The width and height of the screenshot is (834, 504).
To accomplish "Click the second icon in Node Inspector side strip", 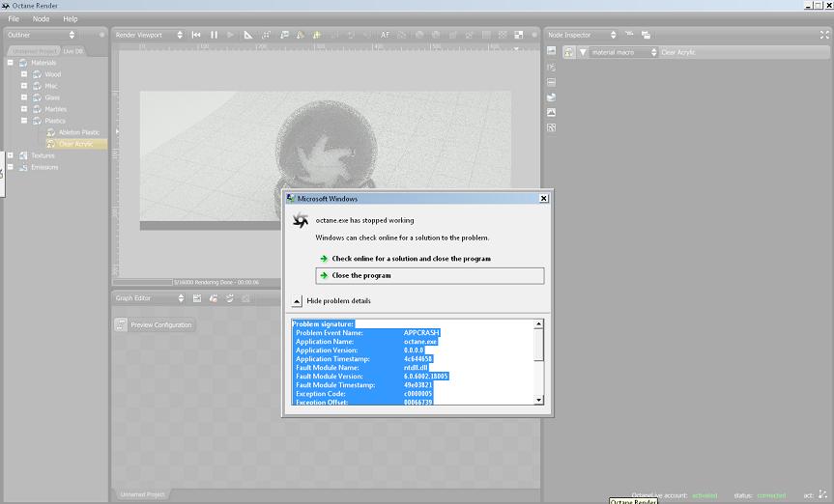I will coord(552,67).
